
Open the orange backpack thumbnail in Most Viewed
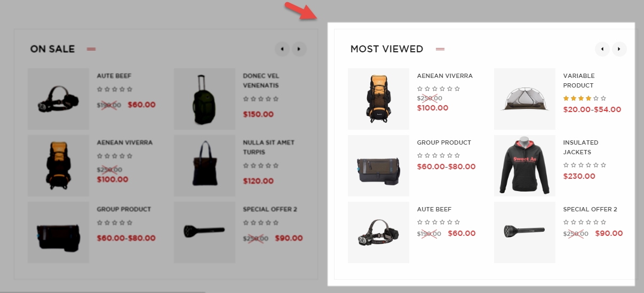click(378, 99)
